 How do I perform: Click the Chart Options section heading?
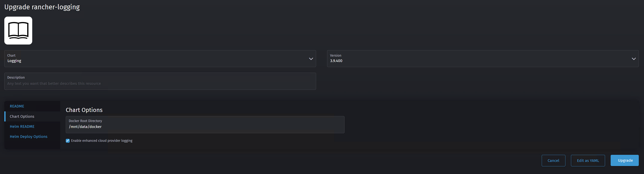[x=85, y=110]
